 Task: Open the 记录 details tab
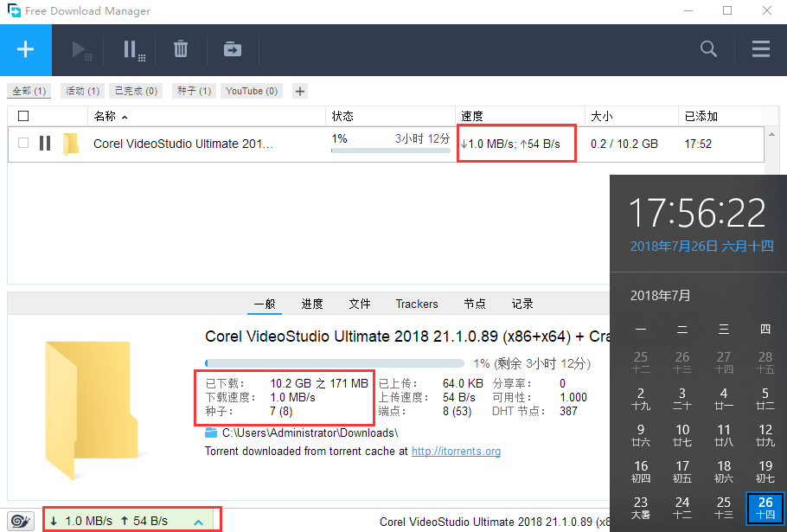pos(522,304)
